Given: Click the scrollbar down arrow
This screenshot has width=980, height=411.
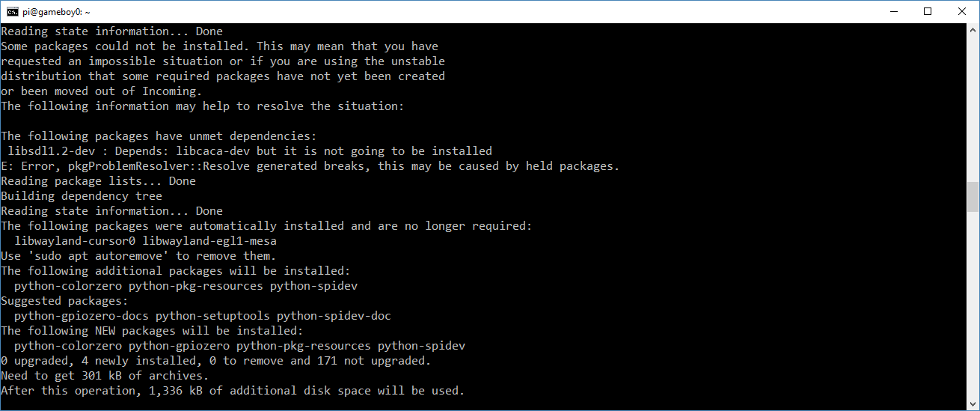Looking at the screenshot, I should coord(973,404).
